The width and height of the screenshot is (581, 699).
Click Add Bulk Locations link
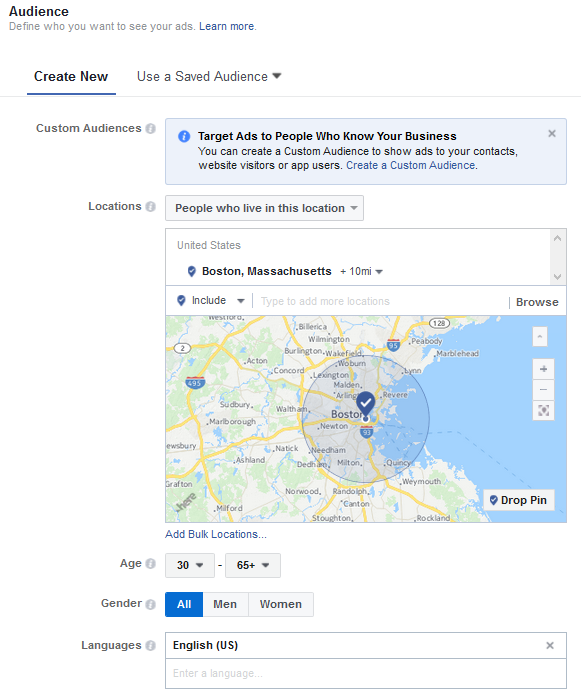(x=216, y=535)
